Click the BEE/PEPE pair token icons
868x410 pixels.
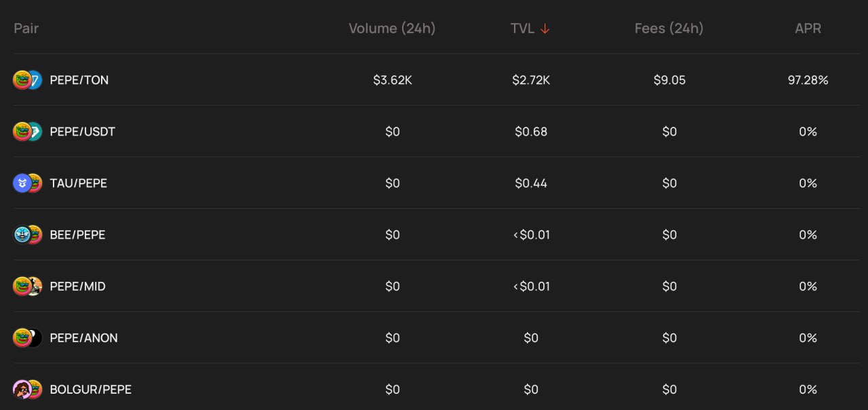point(28,234)
